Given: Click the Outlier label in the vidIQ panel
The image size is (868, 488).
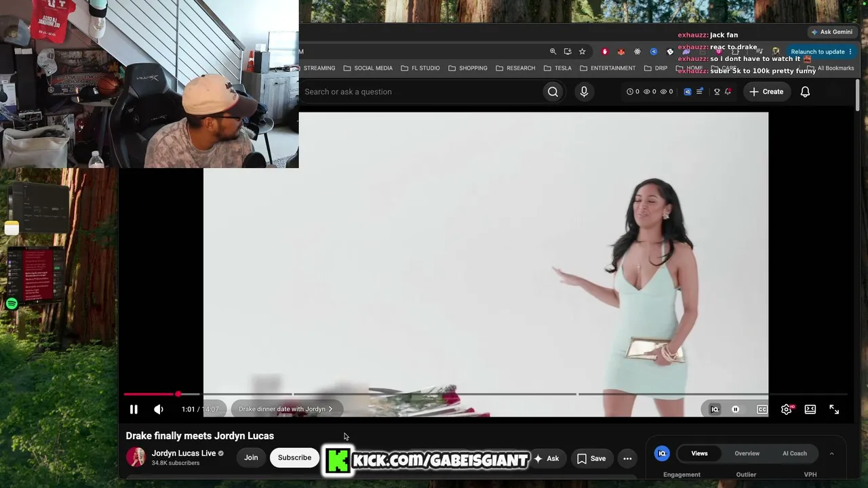Looking at the screenshot, I should click(x=746, y=474).
